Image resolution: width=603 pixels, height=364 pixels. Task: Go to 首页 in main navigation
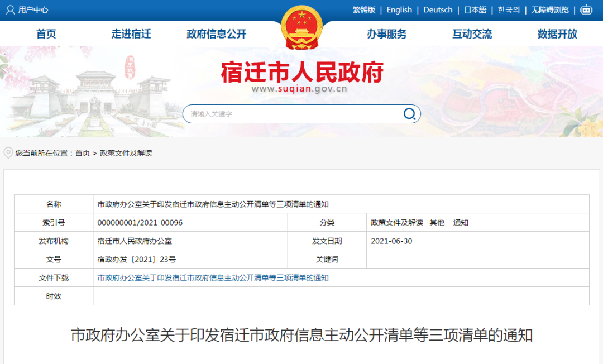[46, 34]
